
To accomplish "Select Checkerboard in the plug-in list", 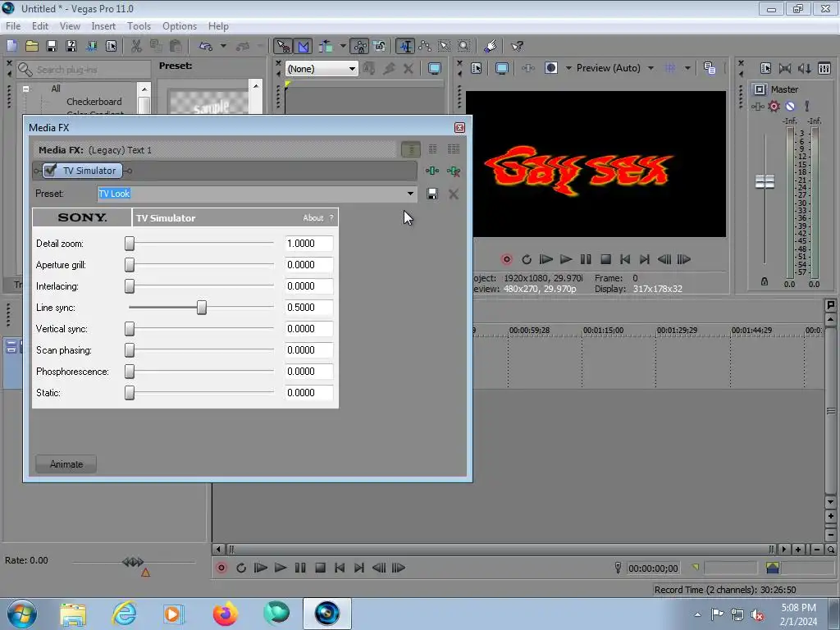I will point(94,101).
